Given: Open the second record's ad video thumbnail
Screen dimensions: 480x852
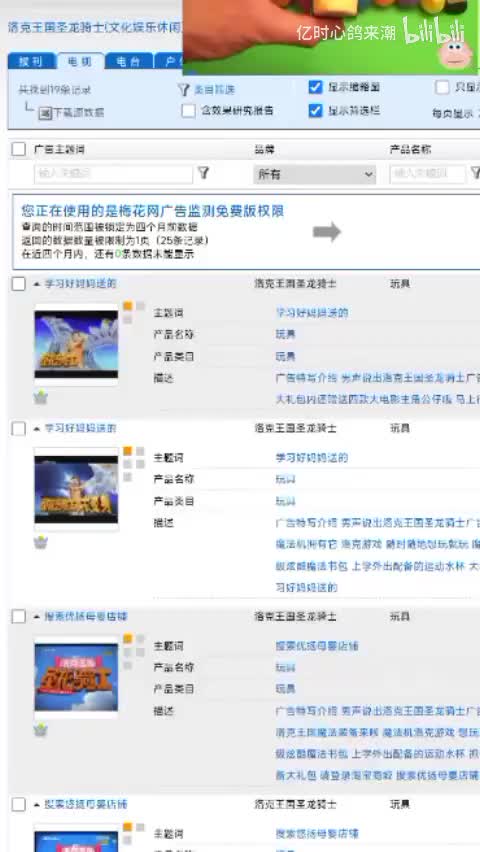Looking at the screenshot, I should tap(76, 490).
